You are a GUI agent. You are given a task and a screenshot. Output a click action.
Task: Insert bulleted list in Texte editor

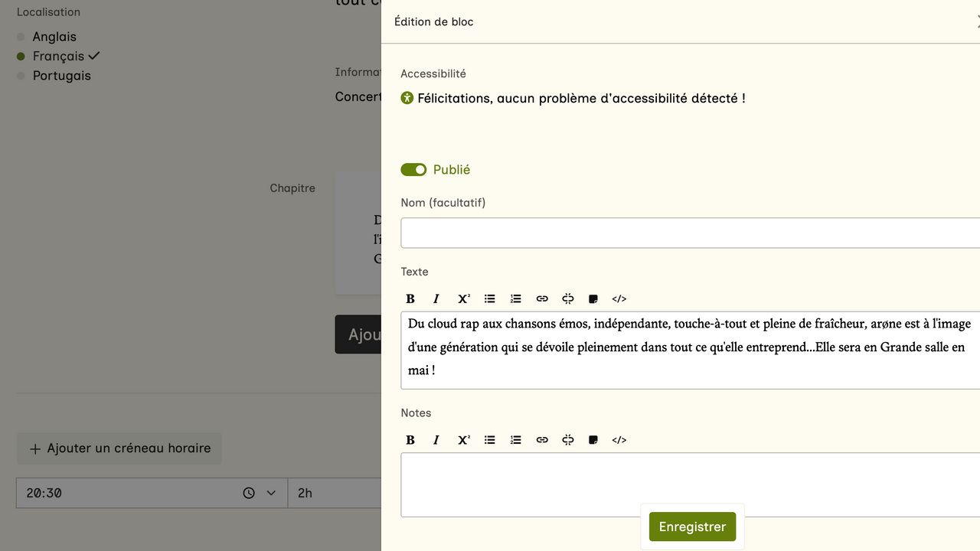click(x=490, y=298)
